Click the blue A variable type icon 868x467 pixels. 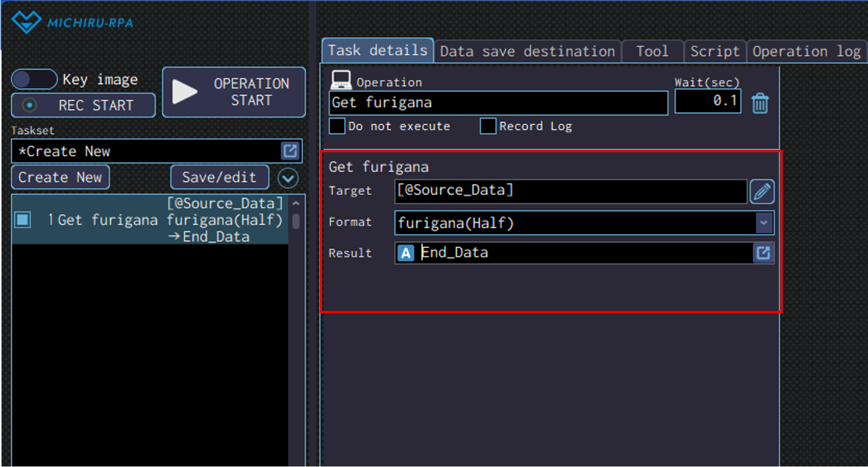[x=406, y=253]
